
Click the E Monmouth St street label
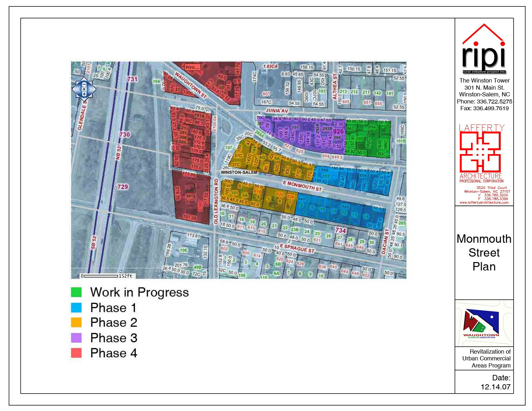pyautogui.click(x=302, y=186)
